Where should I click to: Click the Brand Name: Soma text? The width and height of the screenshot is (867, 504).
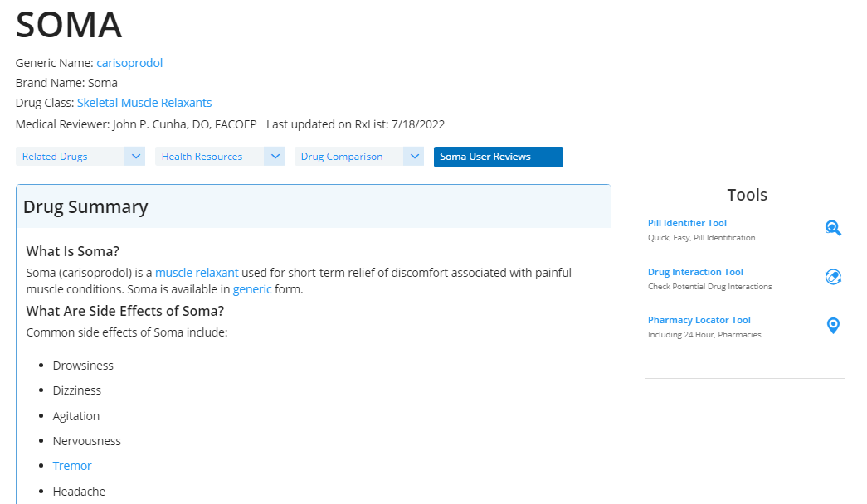pos(66,83)
